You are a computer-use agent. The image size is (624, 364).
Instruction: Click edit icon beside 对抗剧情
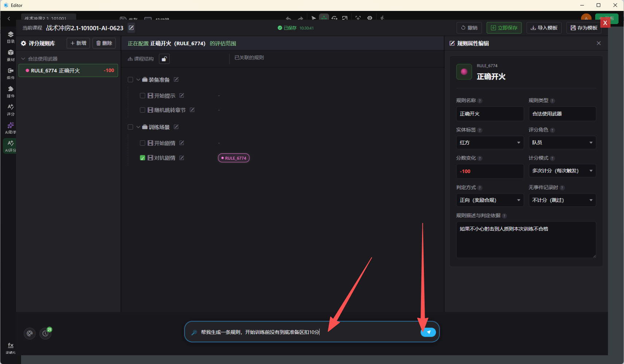pyautogui.click(x=182, y=158)
